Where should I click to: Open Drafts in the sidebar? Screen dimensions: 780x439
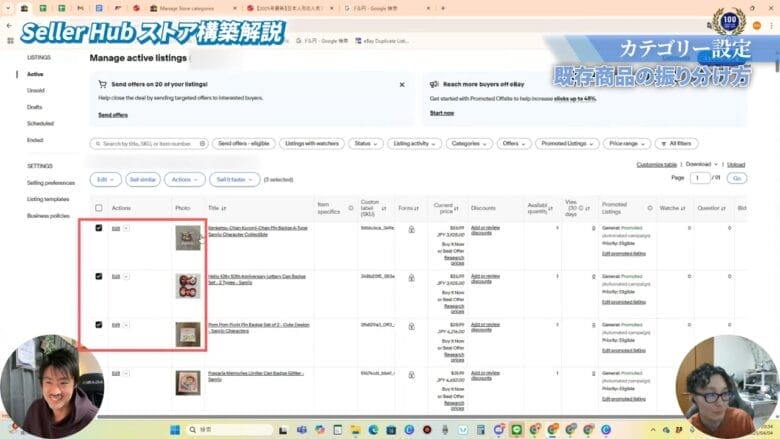click(34, 107)
